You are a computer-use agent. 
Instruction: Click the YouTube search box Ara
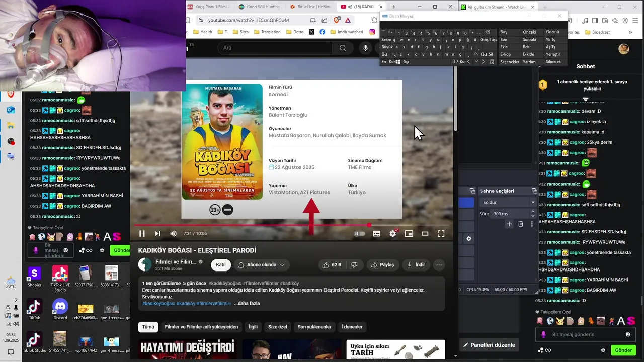pyautogui.click(x=276, y=48)
